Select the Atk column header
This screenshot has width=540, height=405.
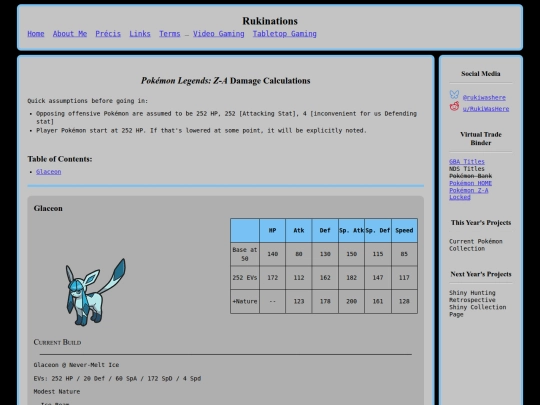click(x=299, y=230)
